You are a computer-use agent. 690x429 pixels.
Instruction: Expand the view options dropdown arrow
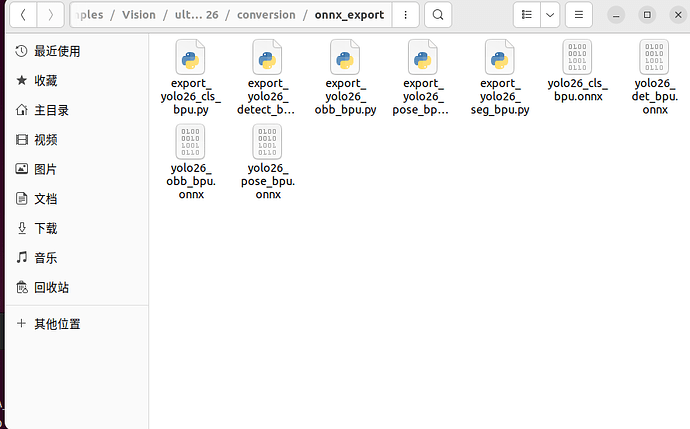coord(550,15)
